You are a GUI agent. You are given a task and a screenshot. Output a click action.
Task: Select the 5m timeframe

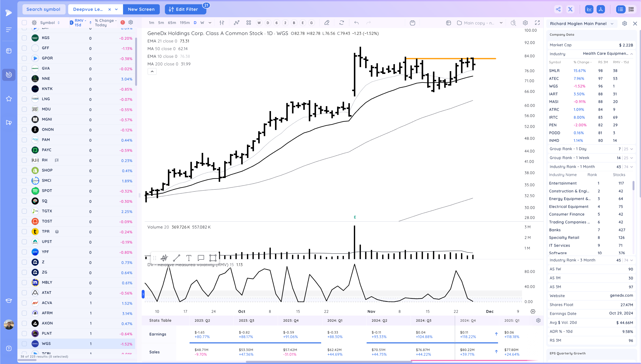161,23
